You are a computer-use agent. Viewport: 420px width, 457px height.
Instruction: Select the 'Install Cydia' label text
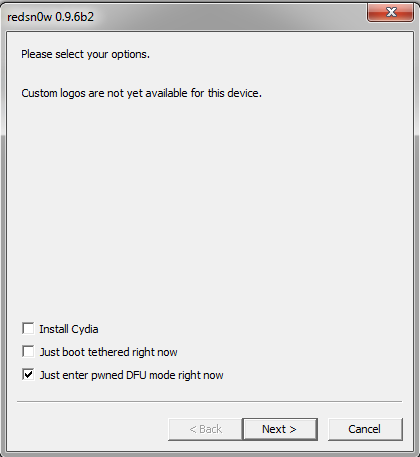coord(69,329)
